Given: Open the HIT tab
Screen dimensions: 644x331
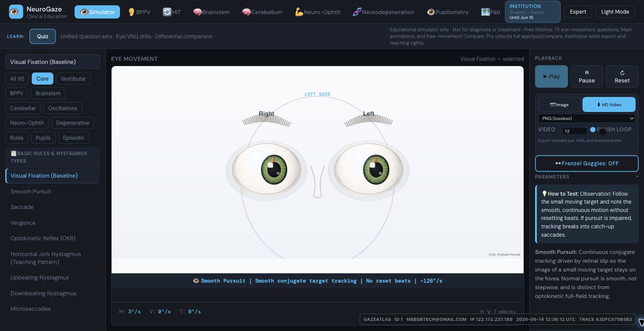Looking at the screenshot, I should [172, 12].
